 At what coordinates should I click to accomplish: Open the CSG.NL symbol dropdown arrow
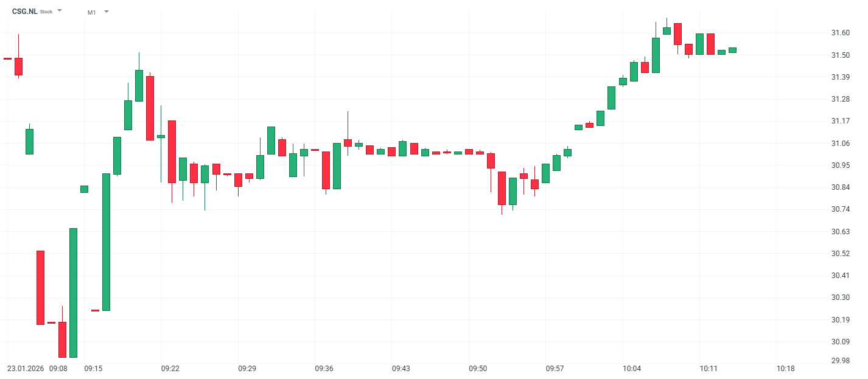pyautogui.click(x=60, y=11)
